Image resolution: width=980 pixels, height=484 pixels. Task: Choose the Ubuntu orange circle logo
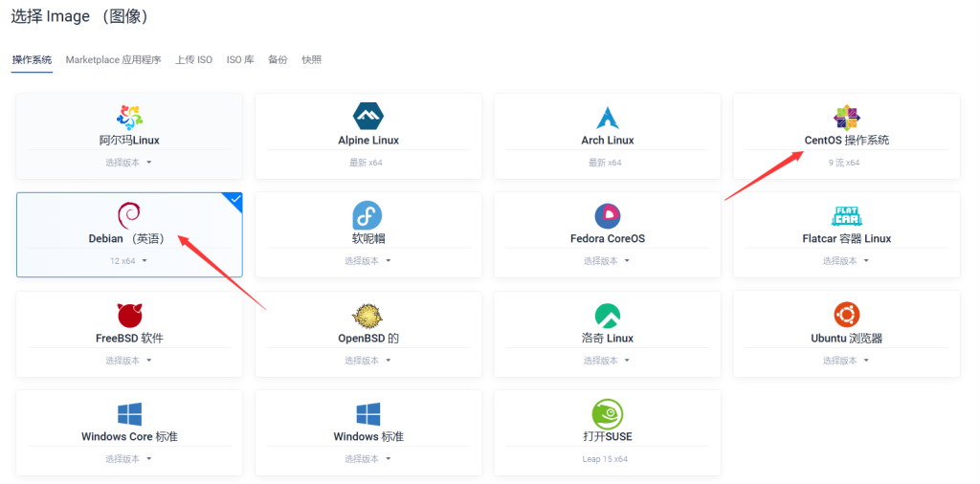(x=846, y=315)
